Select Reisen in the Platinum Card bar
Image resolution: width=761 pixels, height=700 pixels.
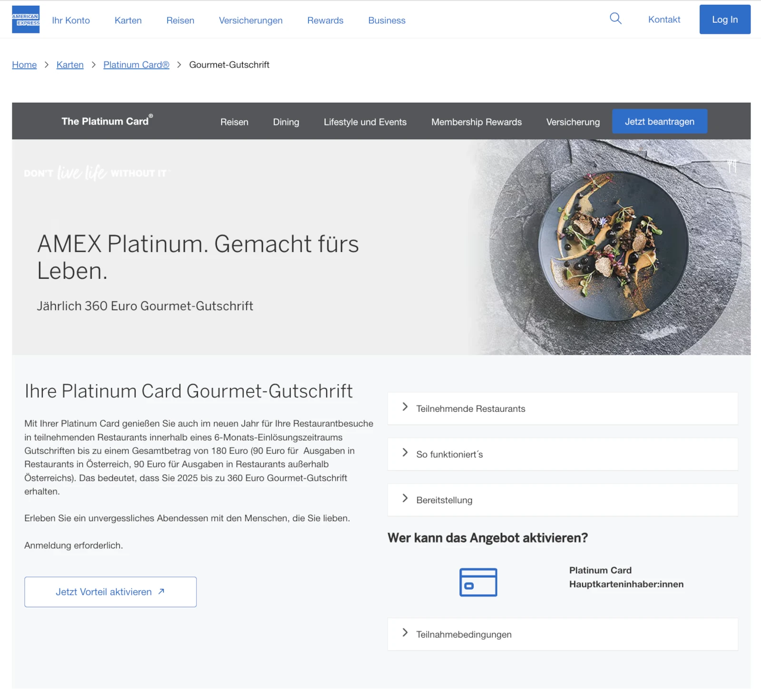click(234, 122)
